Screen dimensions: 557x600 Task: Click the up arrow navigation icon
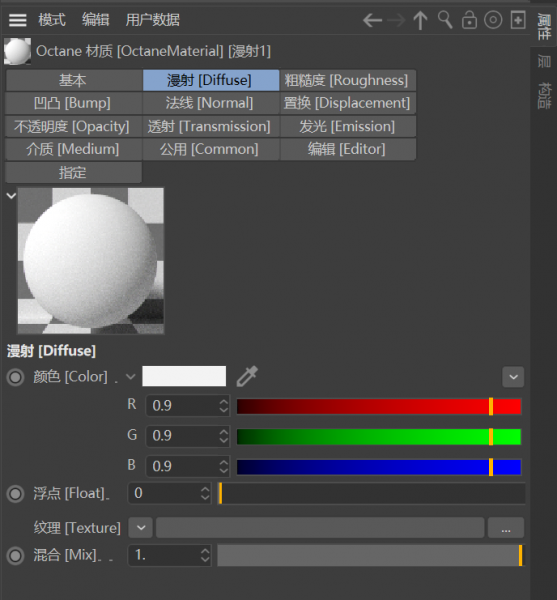420,20
